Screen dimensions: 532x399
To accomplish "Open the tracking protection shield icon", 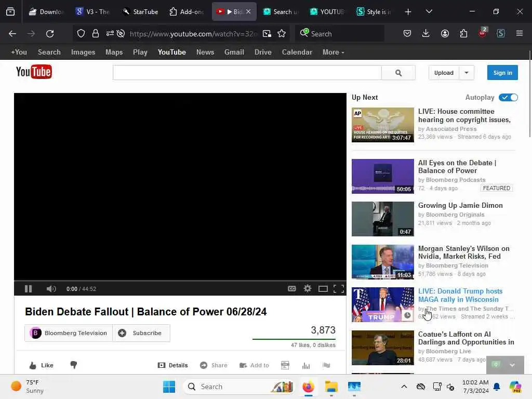I will (x=81, y=34).
